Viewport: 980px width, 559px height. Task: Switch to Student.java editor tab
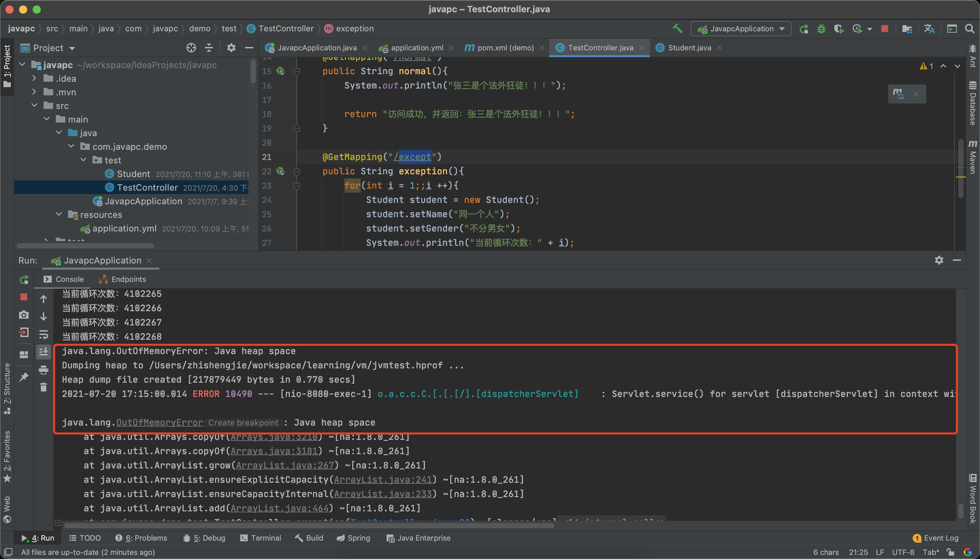click(x=689, y=48)
